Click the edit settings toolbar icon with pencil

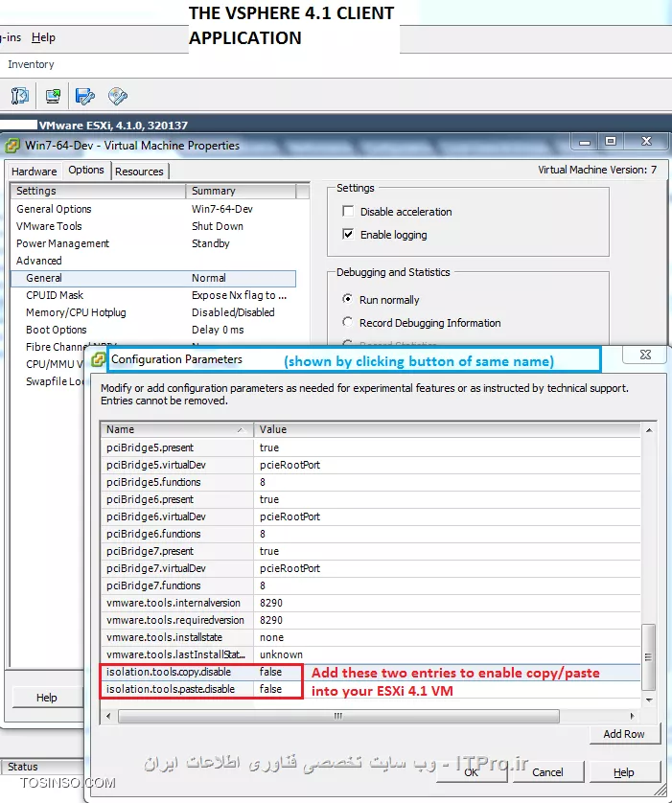[85, 96]
